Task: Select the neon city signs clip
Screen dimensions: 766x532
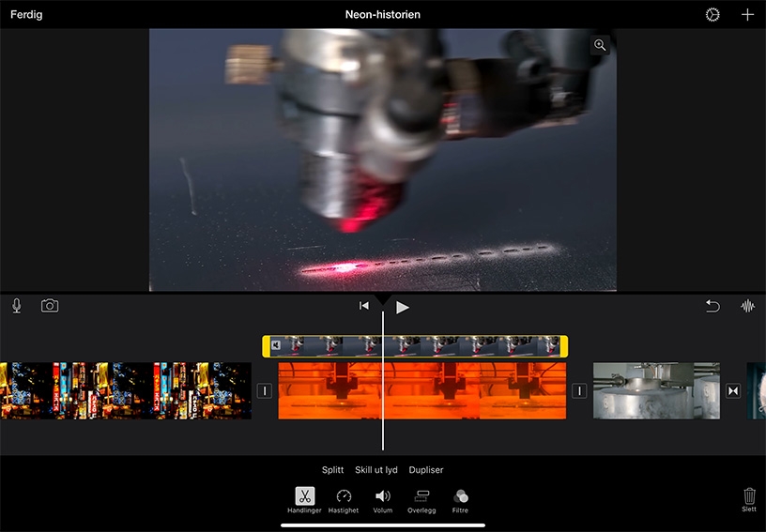Action: (x=126, y=390)
